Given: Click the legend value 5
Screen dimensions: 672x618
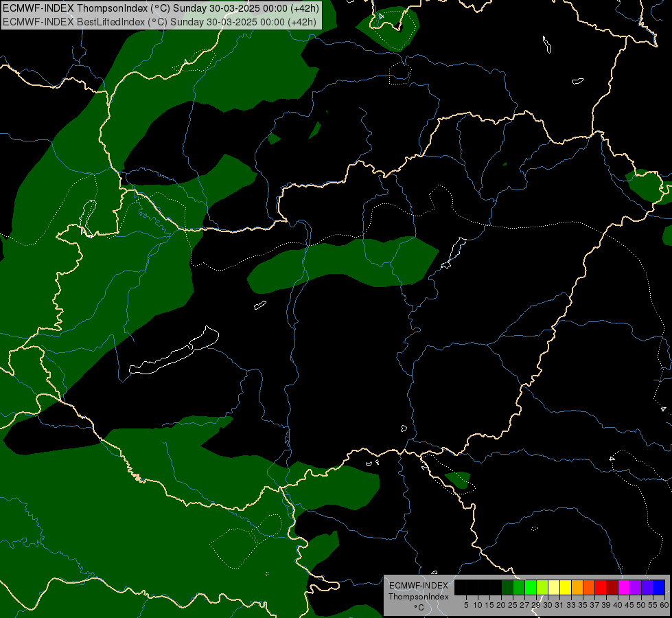Looking at the screenshot, I should point(466,605).
